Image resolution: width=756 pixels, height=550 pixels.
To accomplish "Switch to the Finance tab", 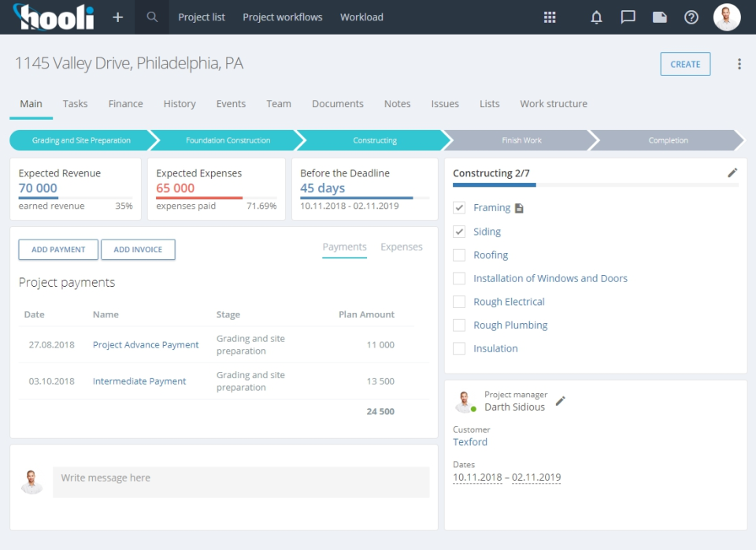I will [x=125, y=104].
